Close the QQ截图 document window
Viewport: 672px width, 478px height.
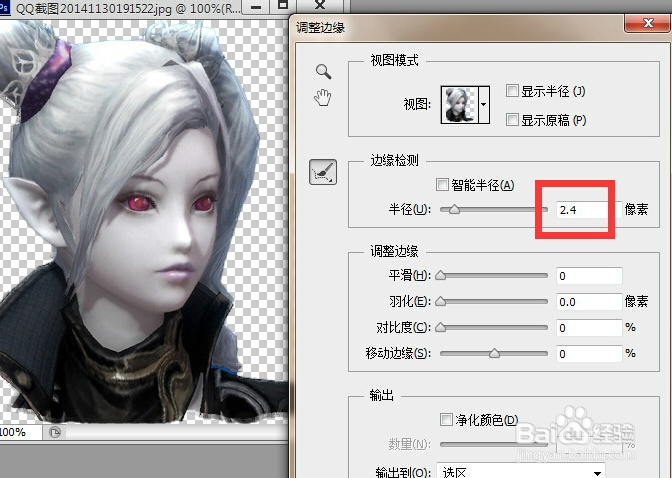(320, 6)
